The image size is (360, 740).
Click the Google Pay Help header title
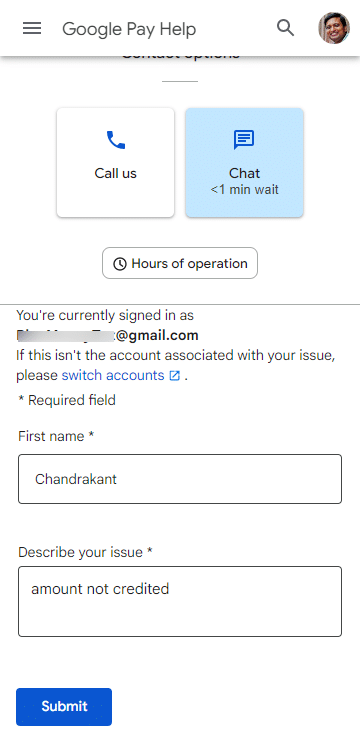click(x=129, y=29)
